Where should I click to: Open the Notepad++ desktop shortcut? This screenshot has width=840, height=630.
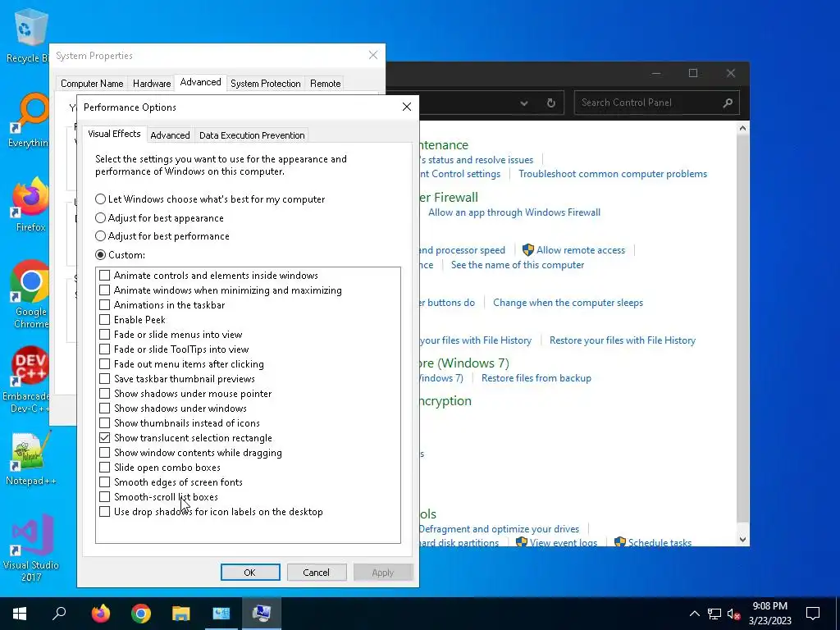point(30,458)
